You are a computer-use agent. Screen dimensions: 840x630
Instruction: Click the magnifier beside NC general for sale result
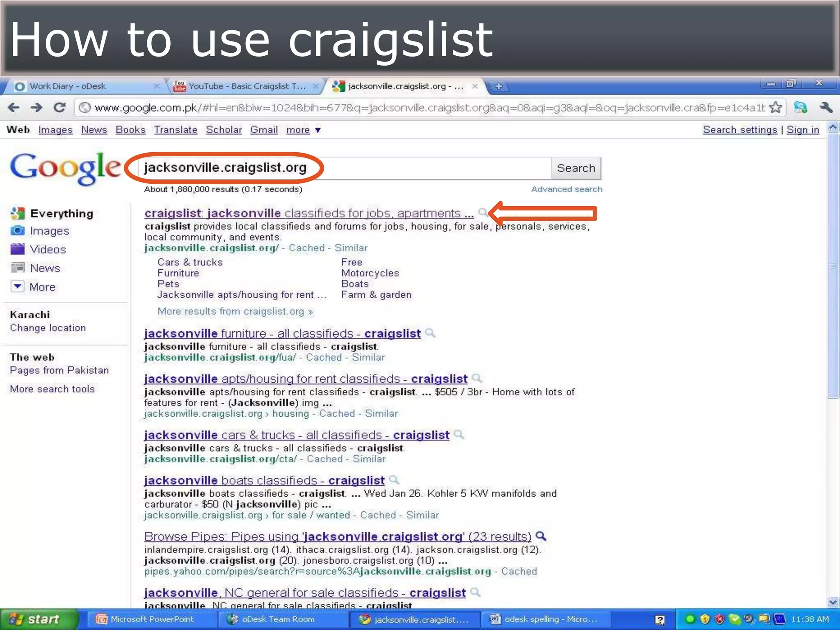475,592
